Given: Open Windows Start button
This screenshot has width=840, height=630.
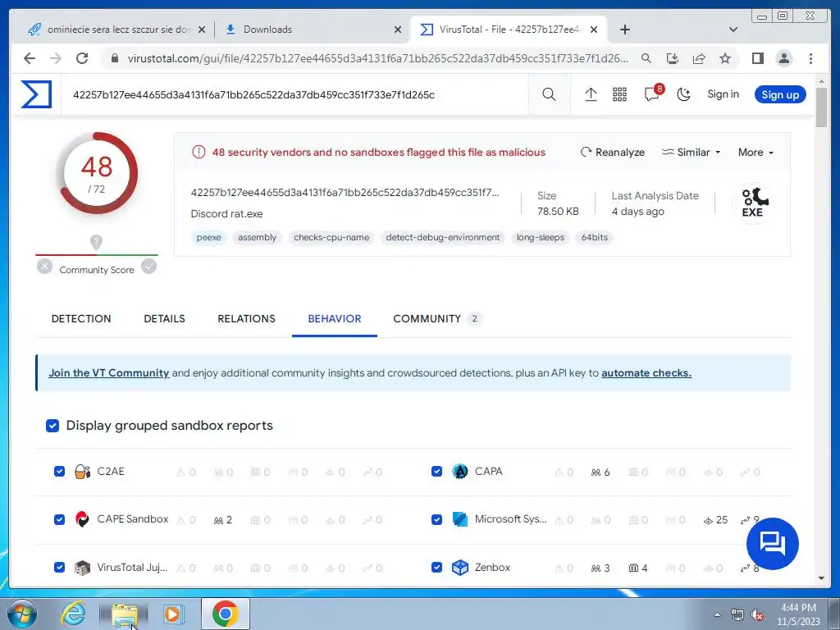Looking at the screenshot, I should click(21, 614).
